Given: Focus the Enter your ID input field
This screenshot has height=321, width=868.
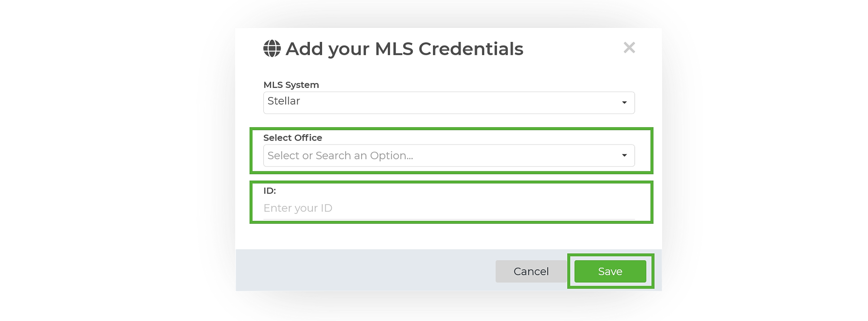Looking at the screenshot, I should [449, 208].
